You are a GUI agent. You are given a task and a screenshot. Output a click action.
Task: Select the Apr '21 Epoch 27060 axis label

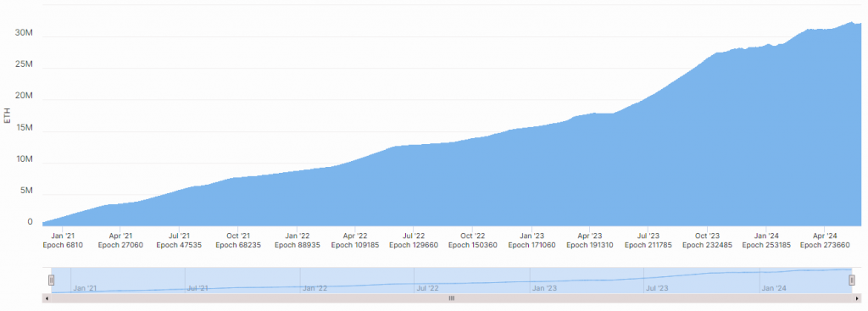(120, 240)
